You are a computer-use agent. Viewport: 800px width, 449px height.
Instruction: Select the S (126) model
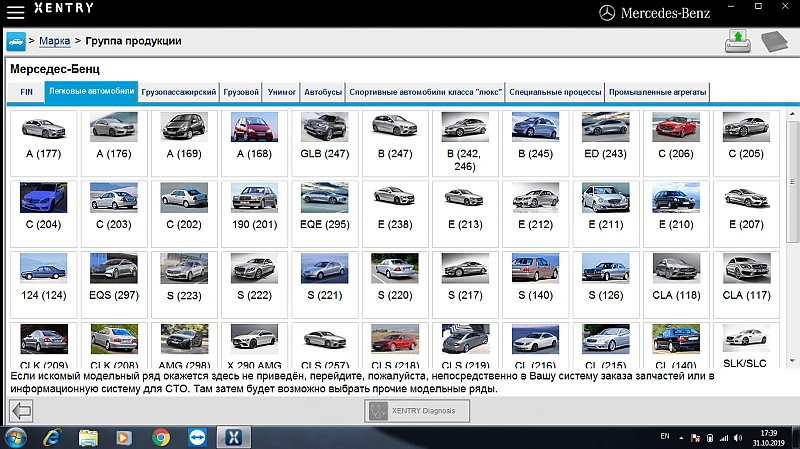606,285
